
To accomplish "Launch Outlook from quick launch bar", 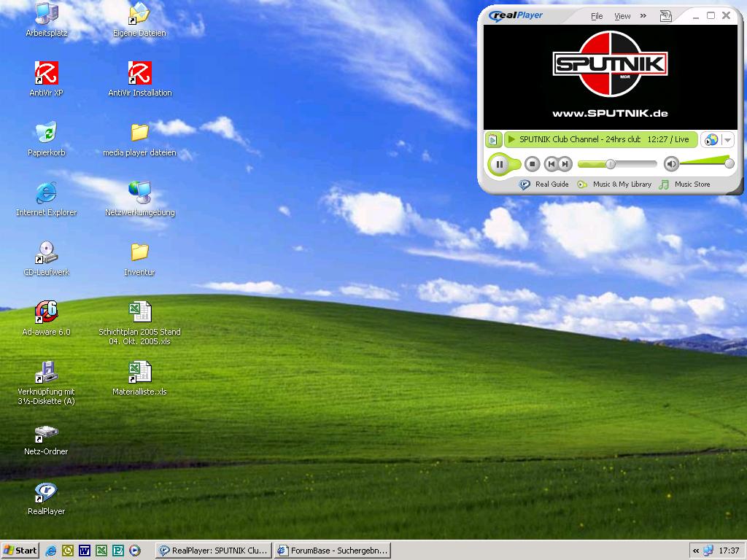I will 68,551.
